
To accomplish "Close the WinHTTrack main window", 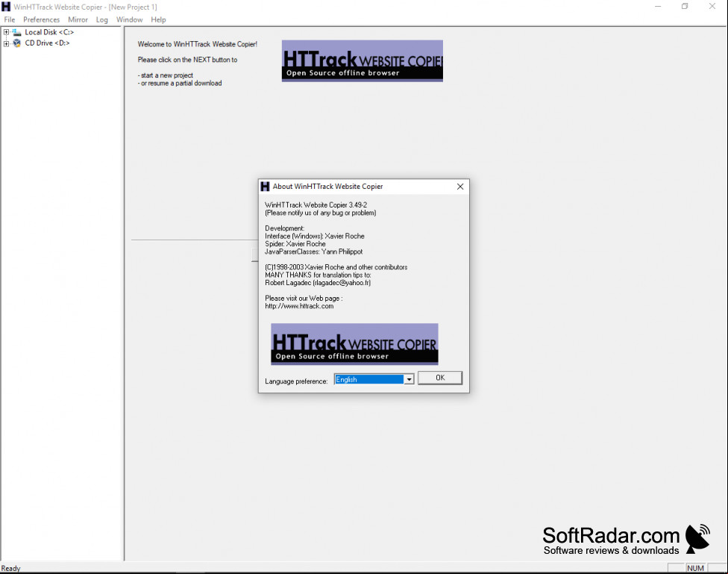I will (x=712, y=7).
